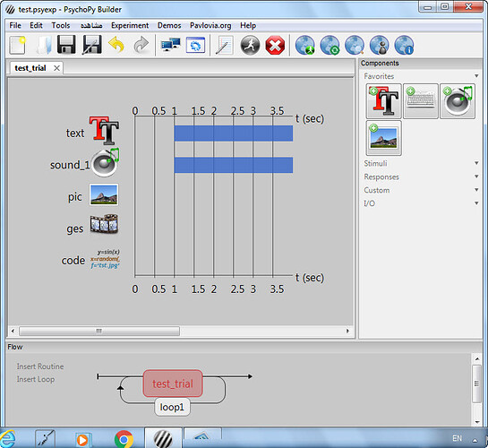Add a Keyboard component from Favorites
The height and width of the screenshot is (448, 488).
pos(421,101)
